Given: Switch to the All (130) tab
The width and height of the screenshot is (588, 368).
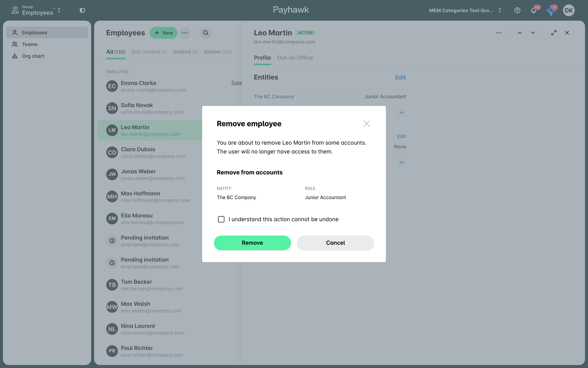Looking at the screenshot, I should coord(116,52).
